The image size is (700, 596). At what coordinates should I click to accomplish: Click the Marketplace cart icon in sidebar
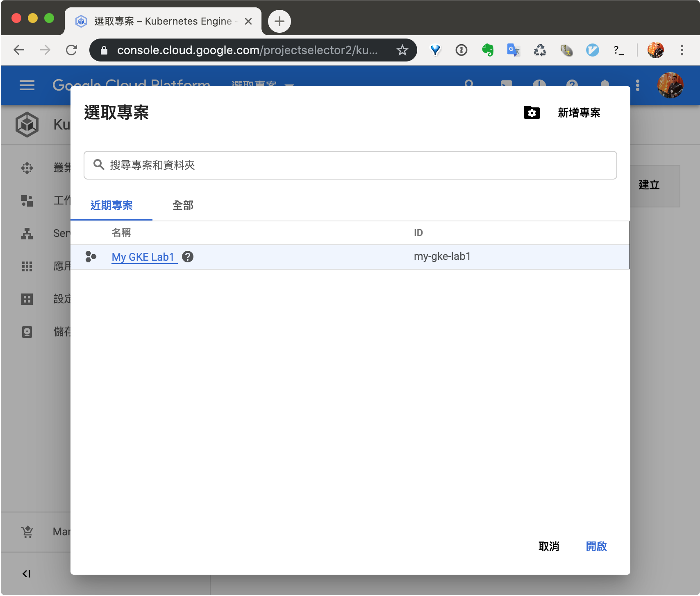(27, 532)
